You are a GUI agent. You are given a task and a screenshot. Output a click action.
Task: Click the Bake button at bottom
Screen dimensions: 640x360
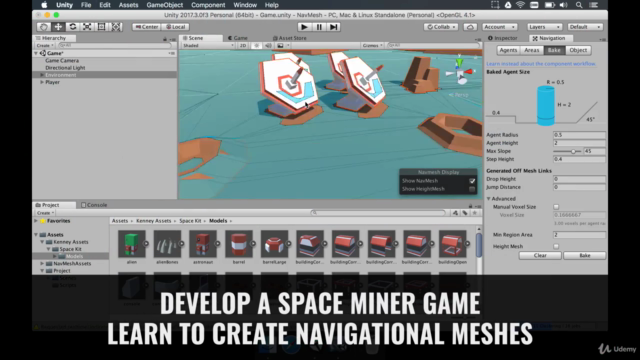point(584,256)
